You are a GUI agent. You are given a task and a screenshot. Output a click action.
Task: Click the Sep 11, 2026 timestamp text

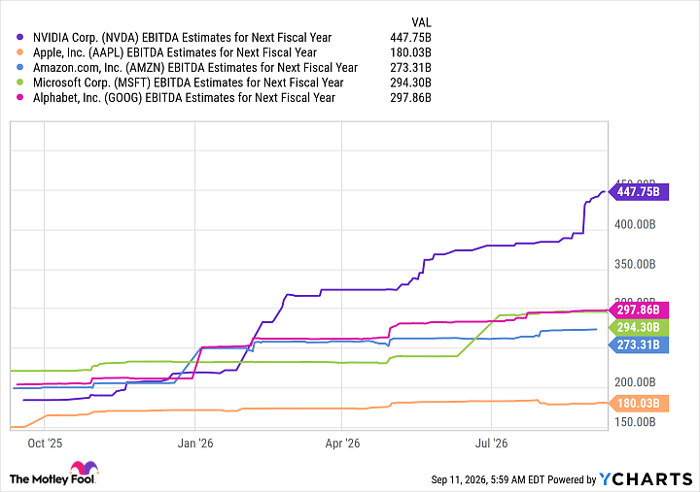pos(488,480)
